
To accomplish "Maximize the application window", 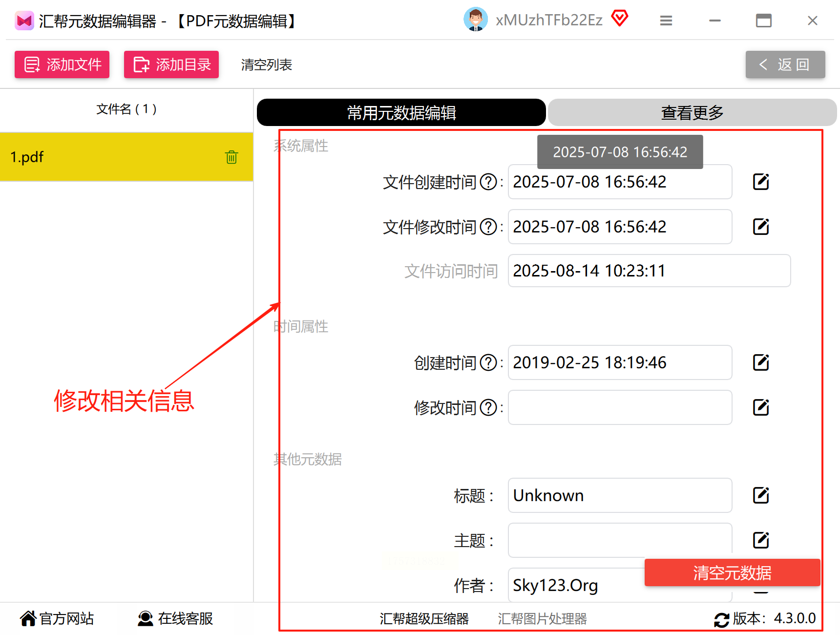I will click(x=763, y=21).
